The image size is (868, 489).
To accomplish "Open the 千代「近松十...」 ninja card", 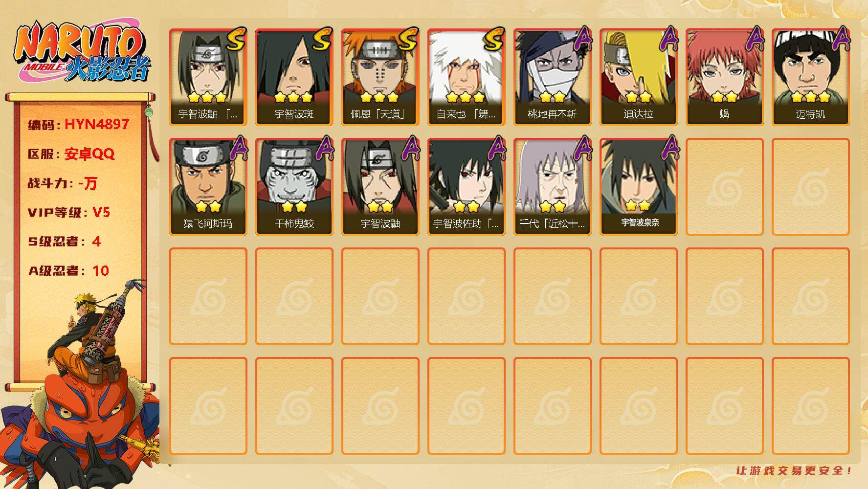I will pyautogui.click(x=552, y=187).
